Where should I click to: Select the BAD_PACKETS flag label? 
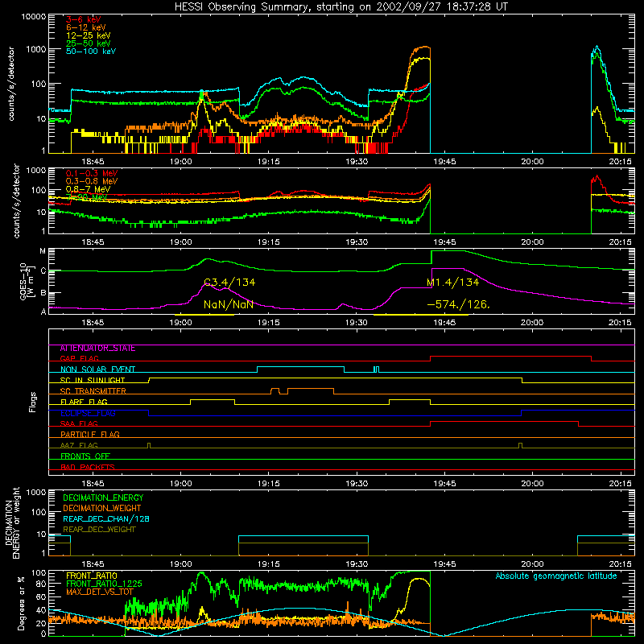tap(88, 467)
